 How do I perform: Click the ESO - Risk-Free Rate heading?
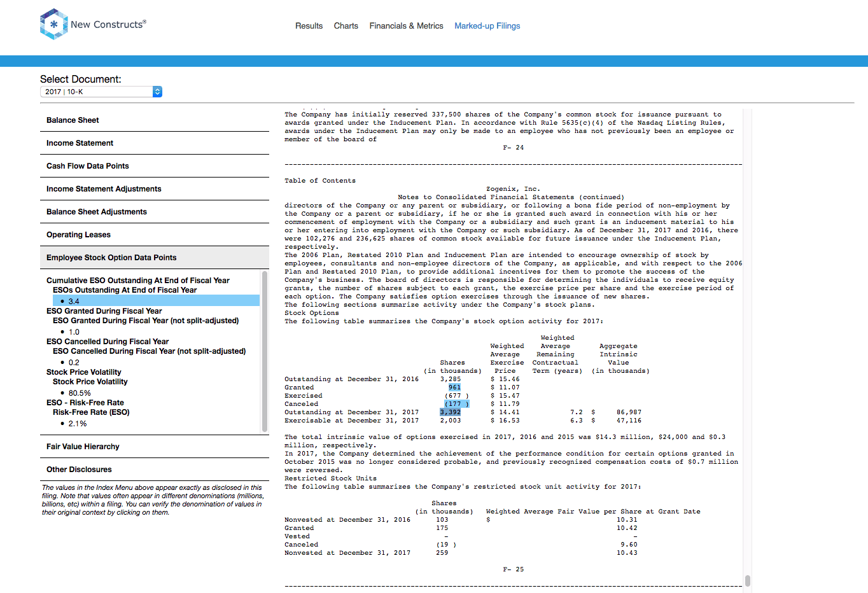(85, 403)
